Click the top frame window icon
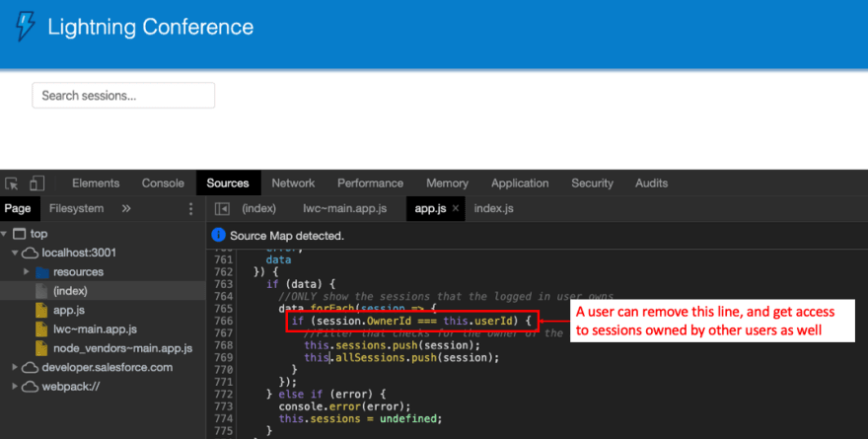868x439 pixels. coord(20,234)
